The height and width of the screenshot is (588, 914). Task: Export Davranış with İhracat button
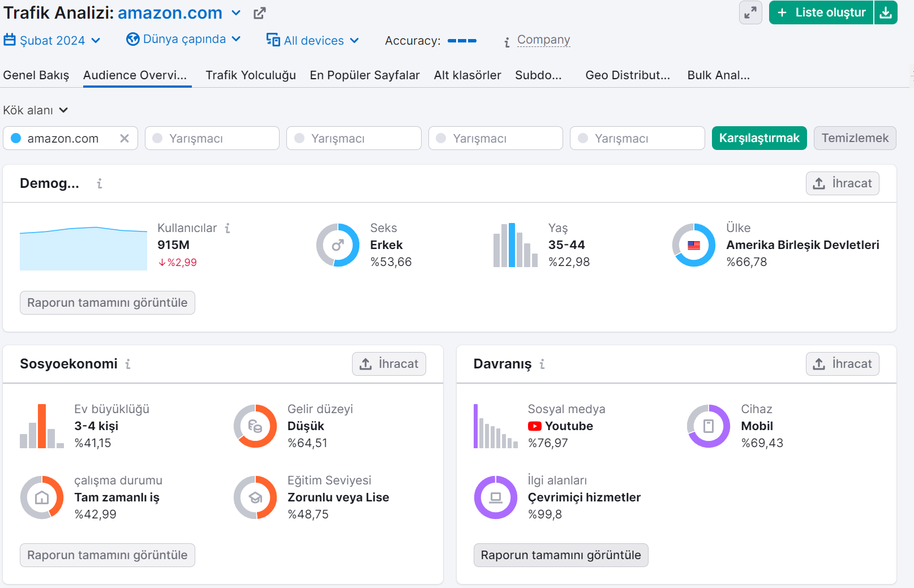tap(842, 364)
